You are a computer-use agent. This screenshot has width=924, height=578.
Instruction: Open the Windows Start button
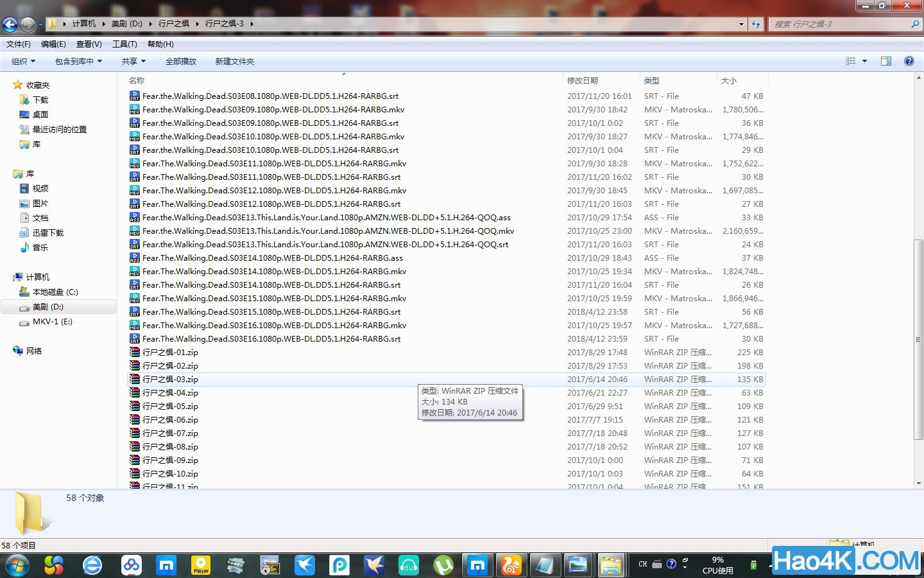(17, 566)
